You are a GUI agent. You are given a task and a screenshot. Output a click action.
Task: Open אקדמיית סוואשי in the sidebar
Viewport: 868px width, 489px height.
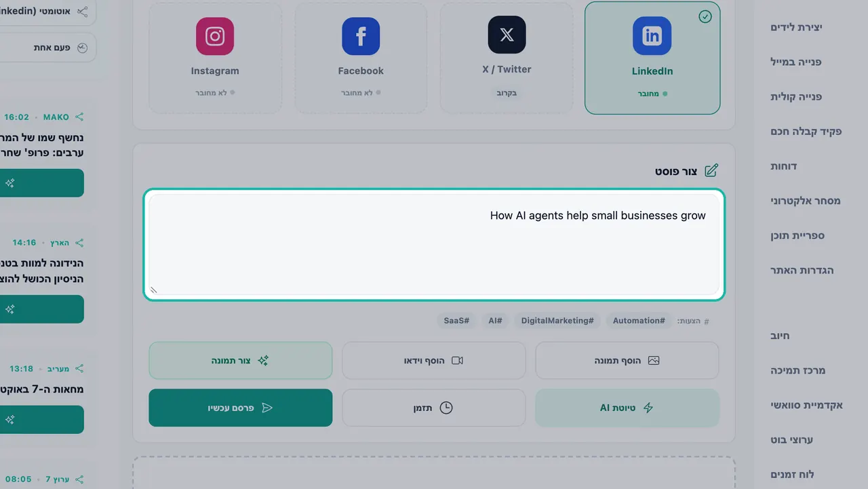pos(807,405)
